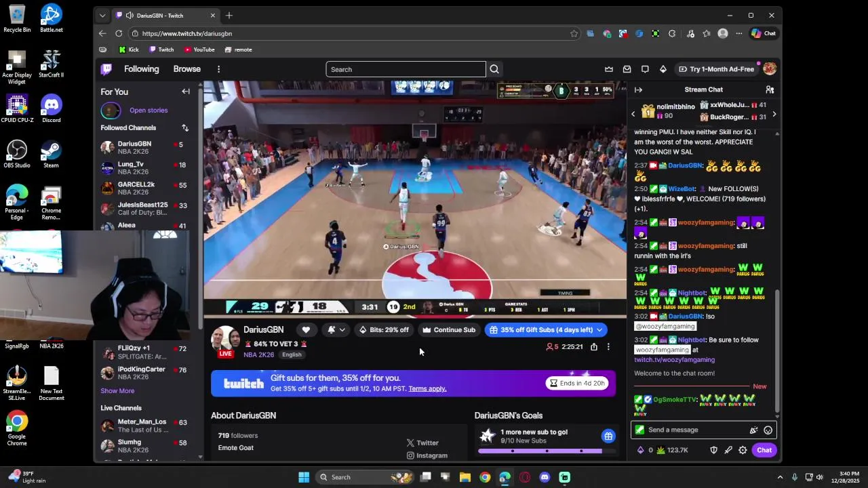Click the heart unfollow button

tap(306, 330)
